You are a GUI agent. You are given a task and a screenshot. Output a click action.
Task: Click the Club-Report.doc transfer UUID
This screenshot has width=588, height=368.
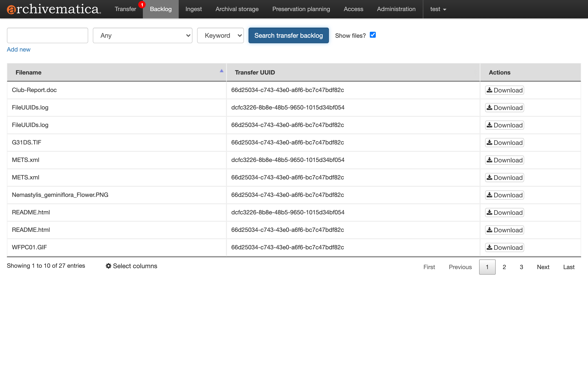[x=287, y=90]
